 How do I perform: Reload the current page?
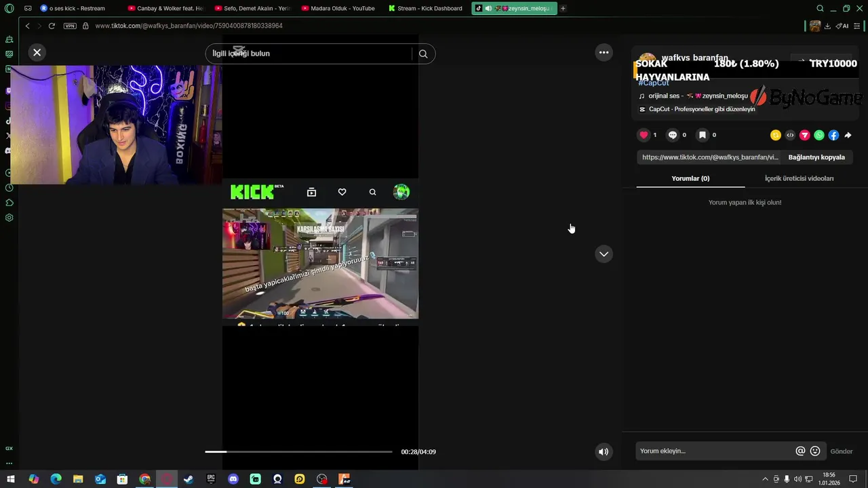click(x=52, y=26)
